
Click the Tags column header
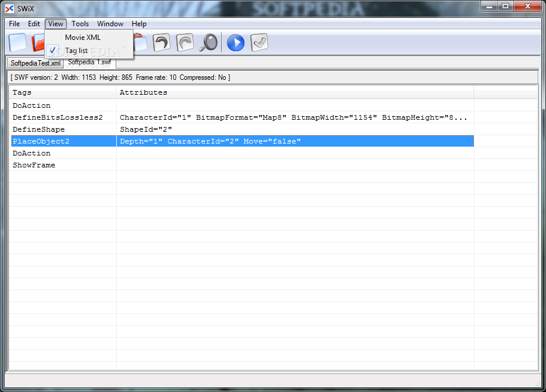click(x=63, y=92)
